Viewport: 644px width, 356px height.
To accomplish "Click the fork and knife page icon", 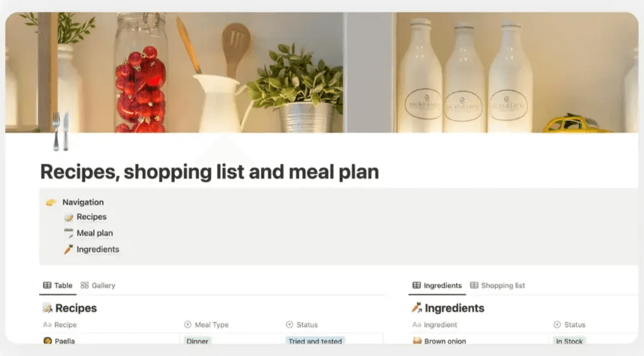I will (60, 132).
